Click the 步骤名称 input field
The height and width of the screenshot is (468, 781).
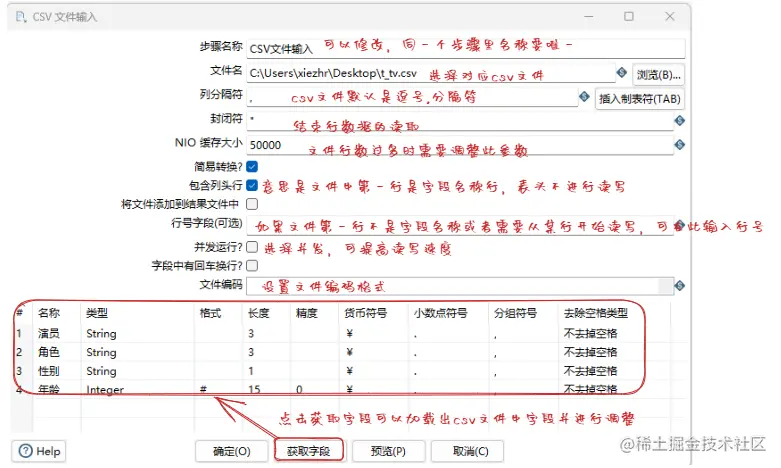click(x=466, y=48)
